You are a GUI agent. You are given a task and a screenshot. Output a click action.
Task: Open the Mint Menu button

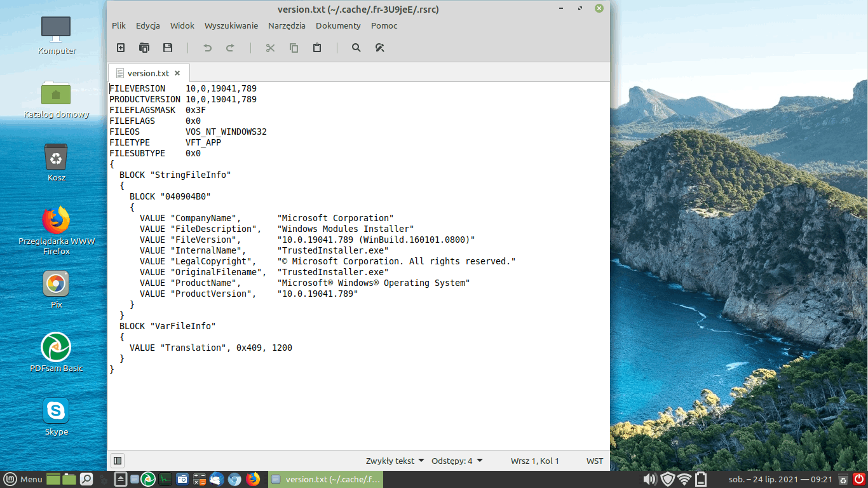tap(24, 479)
